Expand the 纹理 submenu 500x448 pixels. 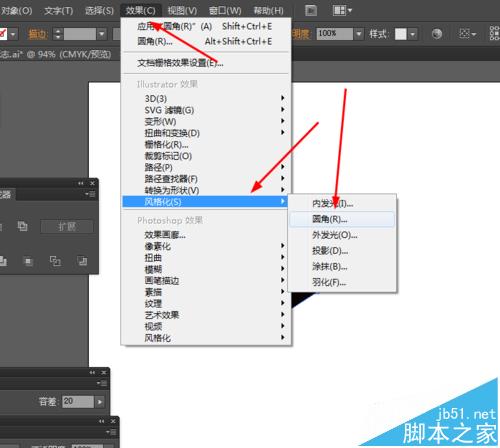click(206, 303)
